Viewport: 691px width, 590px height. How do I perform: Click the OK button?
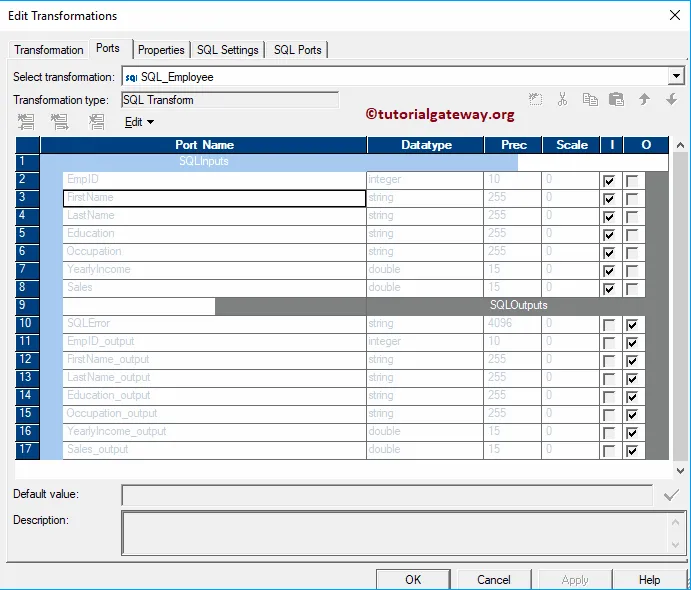[x=413, y=579]
